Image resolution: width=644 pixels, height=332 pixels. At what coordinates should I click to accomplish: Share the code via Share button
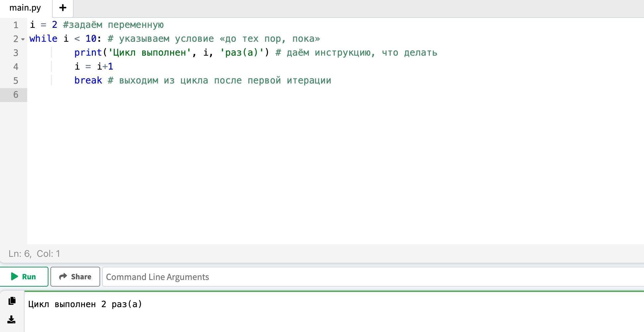75,277
